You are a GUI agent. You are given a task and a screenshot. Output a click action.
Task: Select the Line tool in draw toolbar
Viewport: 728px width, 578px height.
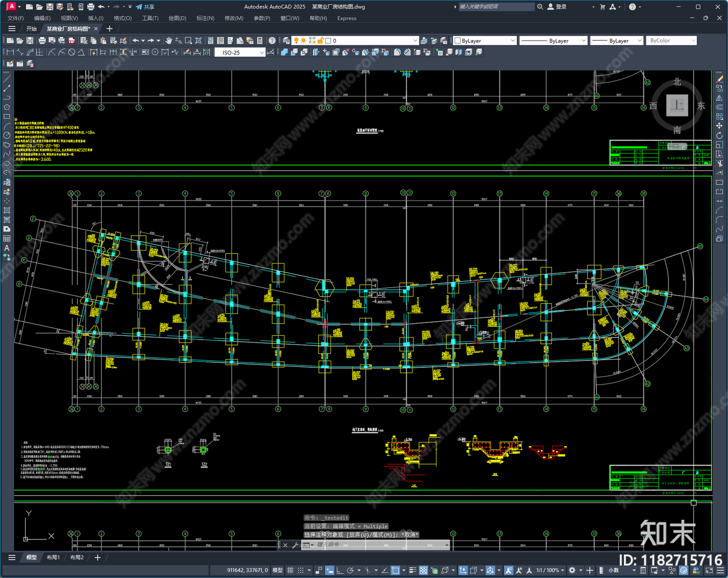tap(7, 79)
